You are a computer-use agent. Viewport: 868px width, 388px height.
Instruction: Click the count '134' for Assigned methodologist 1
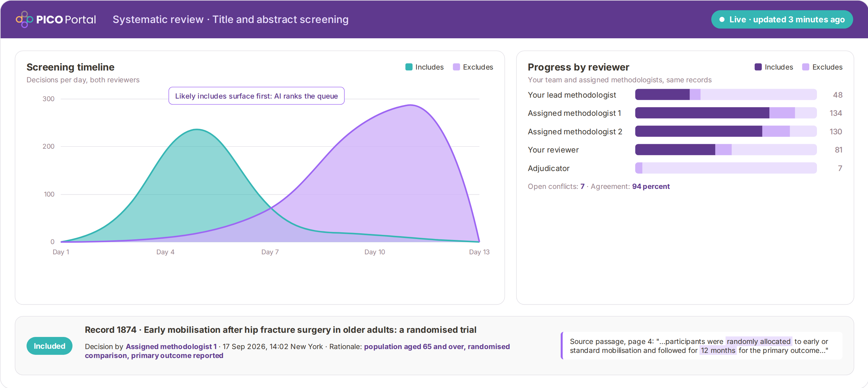[836, 113]
